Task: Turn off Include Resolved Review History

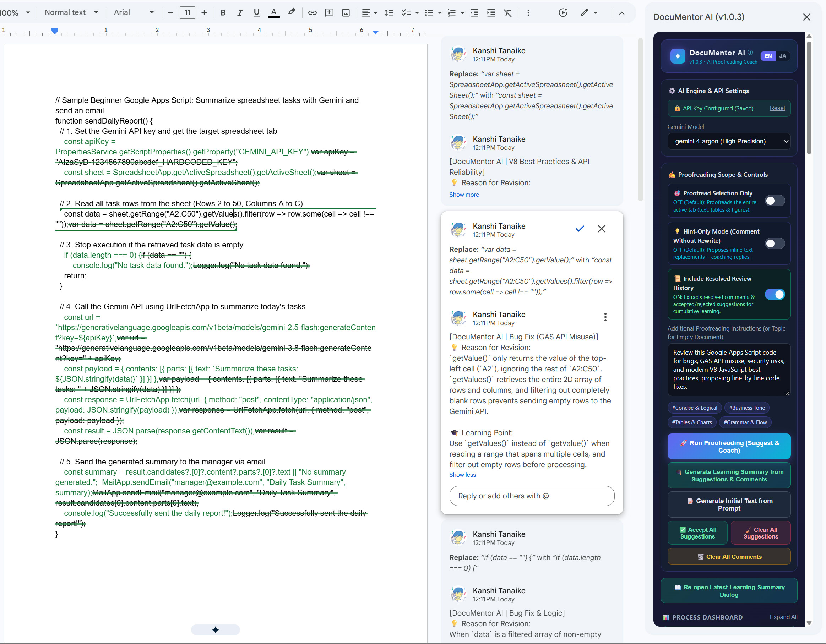Action: tap(775, 294)
